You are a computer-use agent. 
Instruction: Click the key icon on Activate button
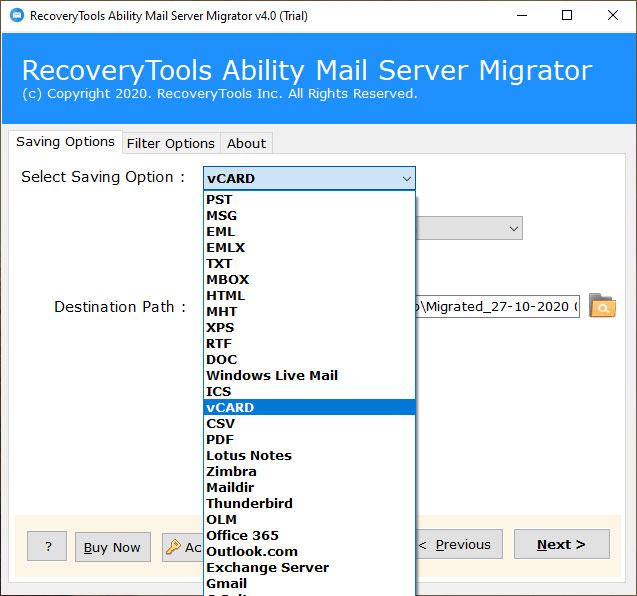point(173,547)
